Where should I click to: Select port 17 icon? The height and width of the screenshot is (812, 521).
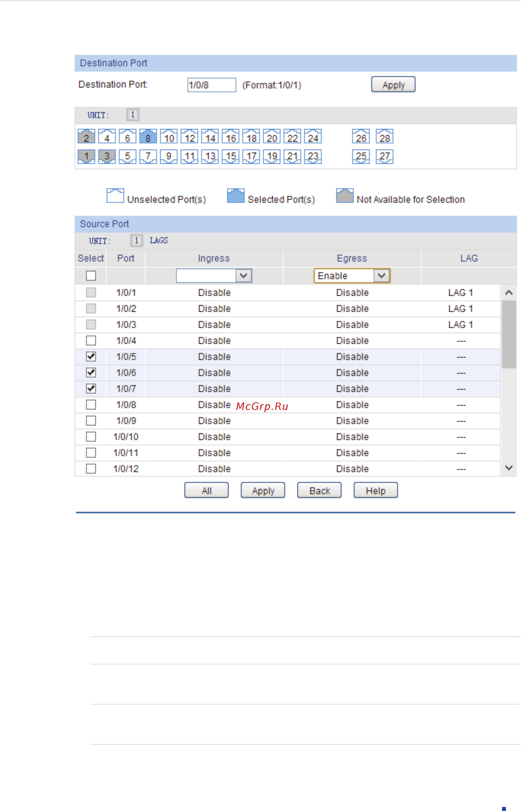(x=251, y=157)
